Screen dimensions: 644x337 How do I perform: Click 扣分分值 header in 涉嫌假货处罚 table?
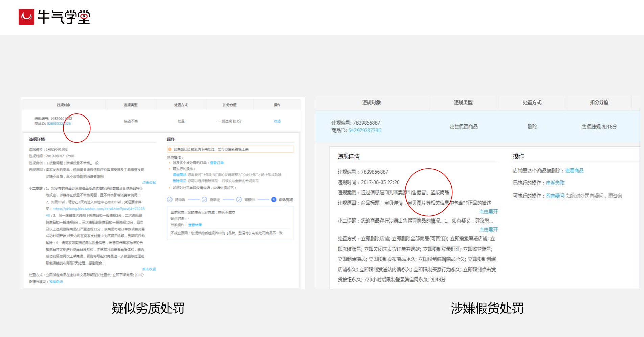click(x=599, y=102)
